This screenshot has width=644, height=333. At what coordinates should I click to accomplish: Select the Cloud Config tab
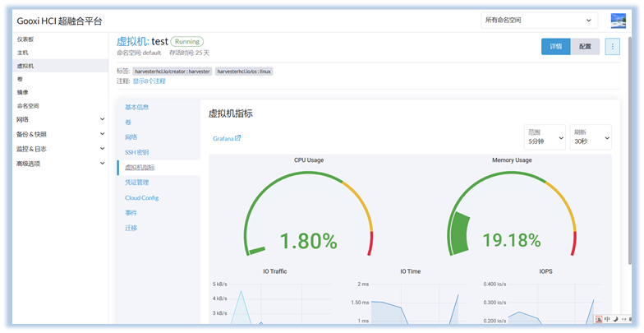pos(141,197)
